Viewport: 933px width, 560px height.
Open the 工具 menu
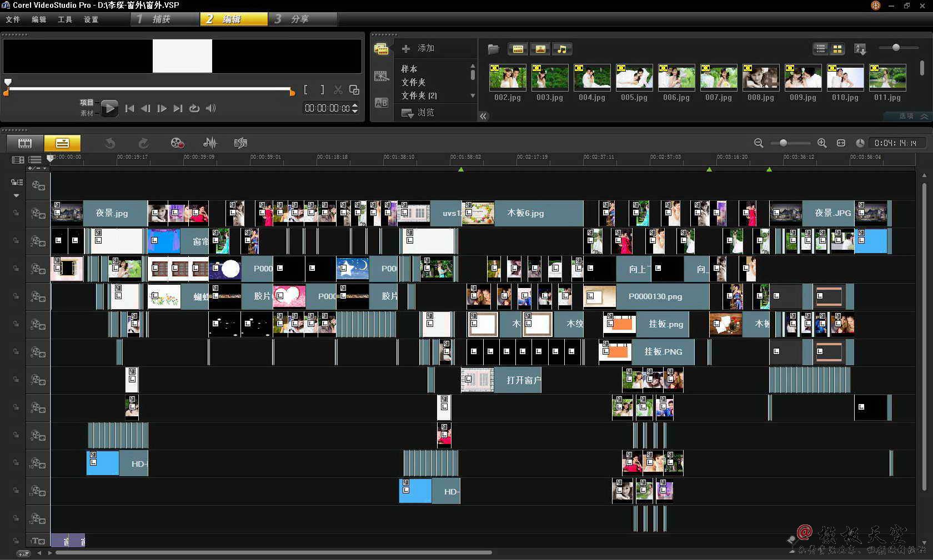(65, 19)
